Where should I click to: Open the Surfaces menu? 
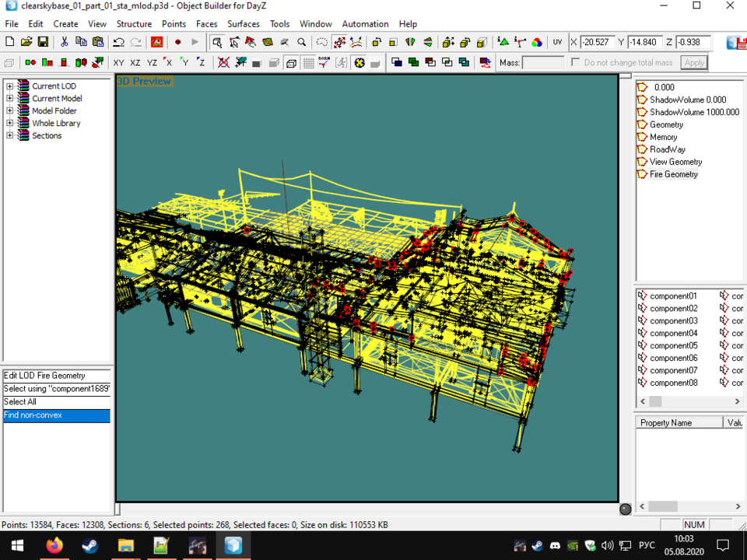pos(244,24)
